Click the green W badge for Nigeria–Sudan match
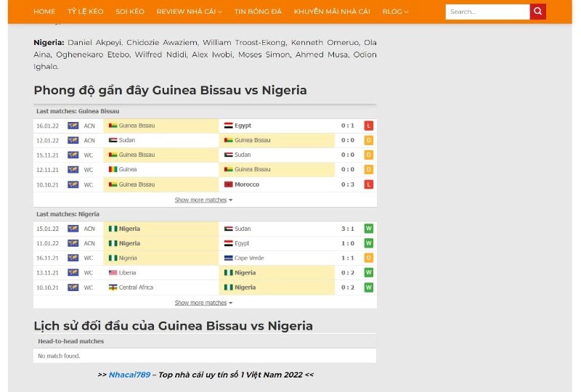This screenshot has height=392, width=581. 368,229
